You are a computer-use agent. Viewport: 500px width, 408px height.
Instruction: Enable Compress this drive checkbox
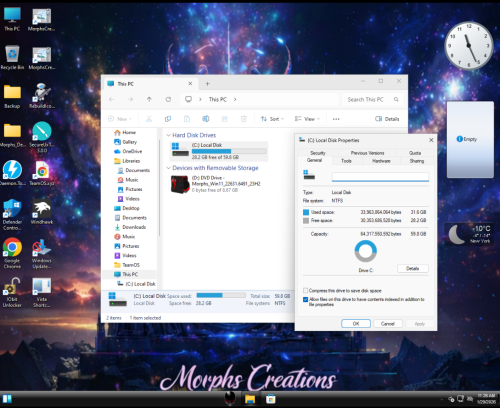click(x=305, y=290)
